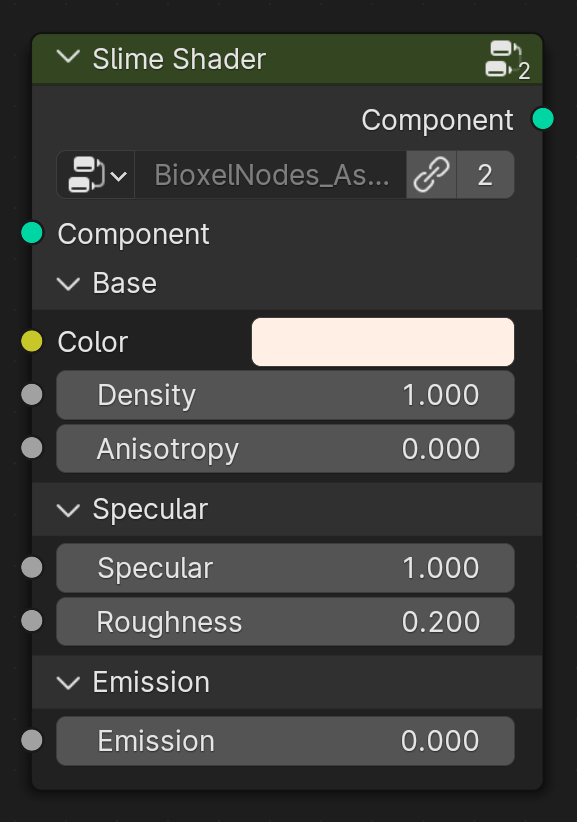Click the gray Density input socket
The image size is (577, 822).
[32, 394]
